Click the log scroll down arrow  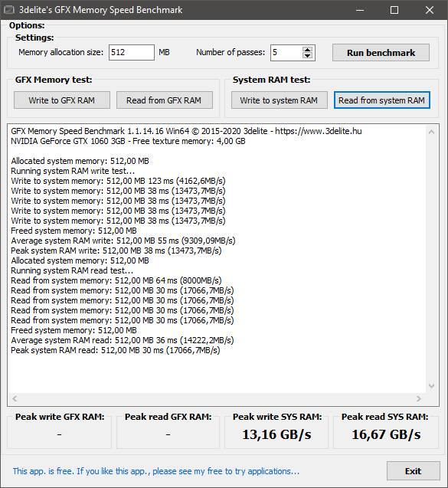coord(431,386)
